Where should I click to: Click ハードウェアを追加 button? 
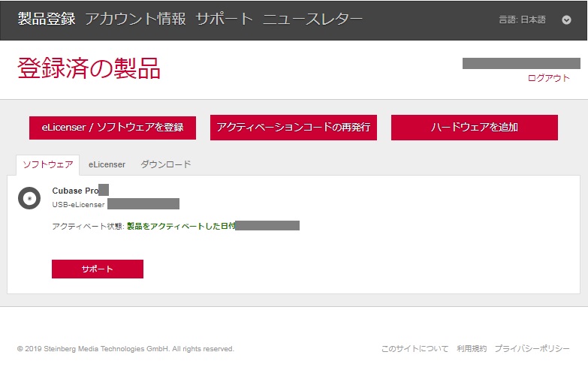point(475,128)
